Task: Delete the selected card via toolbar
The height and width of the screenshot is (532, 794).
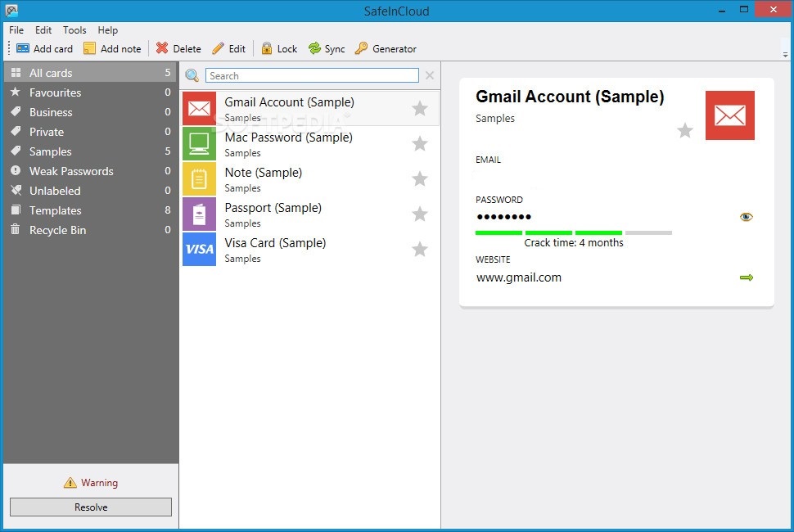Action: [178, 48]
